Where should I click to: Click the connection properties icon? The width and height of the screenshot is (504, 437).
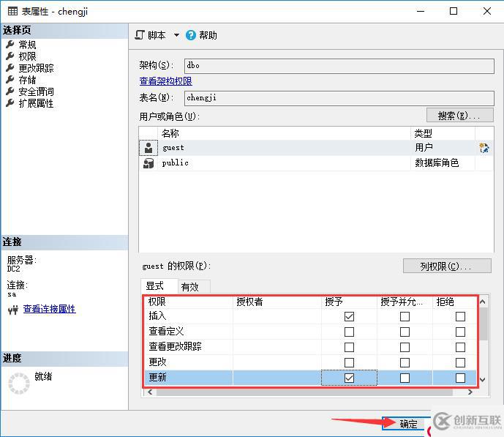(13, 310)
